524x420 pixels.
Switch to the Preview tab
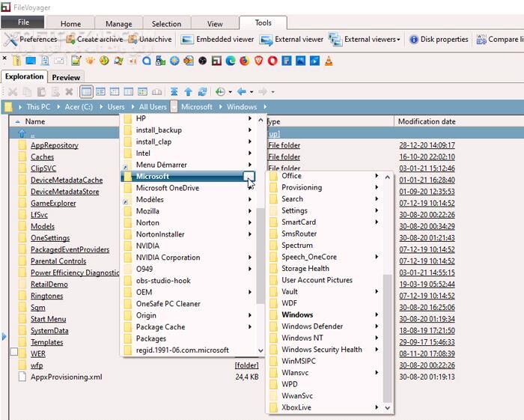click(x=66, y=77)
